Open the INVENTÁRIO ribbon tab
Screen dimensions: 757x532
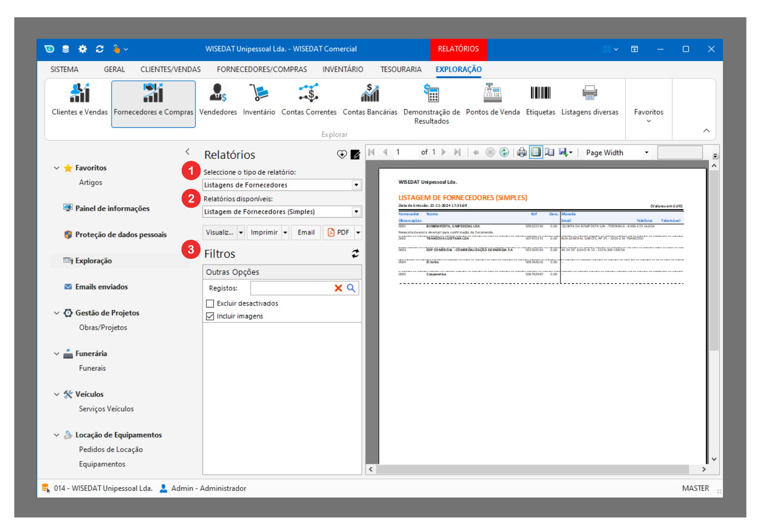pyautogui.click(x=343, y=70)
